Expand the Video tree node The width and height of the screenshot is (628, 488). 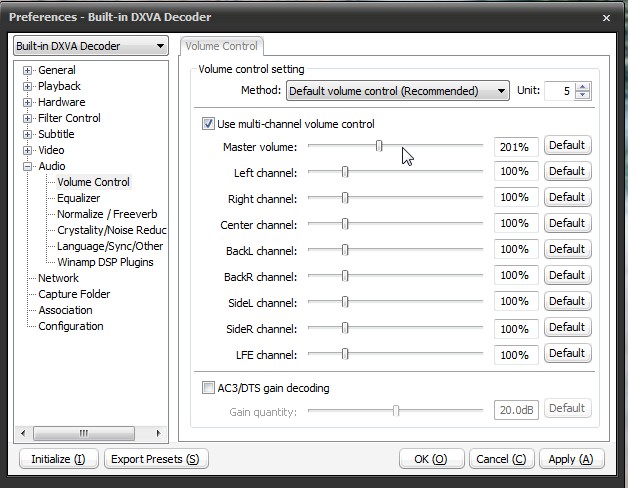pos(27,151)
